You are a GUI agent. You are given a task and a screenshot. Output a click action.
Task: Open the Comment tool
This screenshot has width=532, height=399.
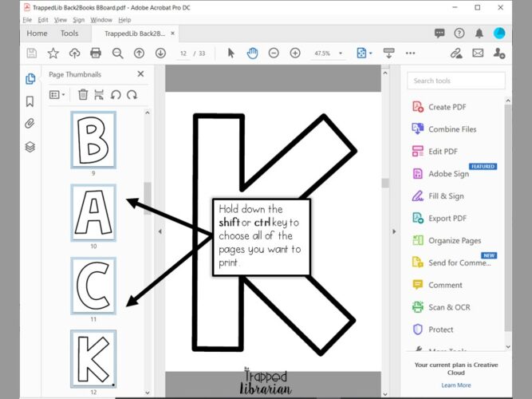pos(437,285)
